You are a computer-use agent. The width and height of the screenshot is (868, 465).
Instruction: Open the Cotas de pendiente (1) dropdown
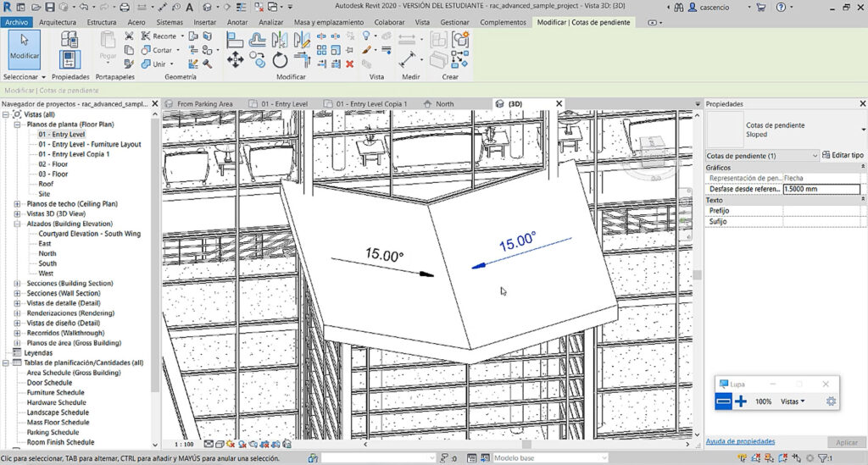815,156
